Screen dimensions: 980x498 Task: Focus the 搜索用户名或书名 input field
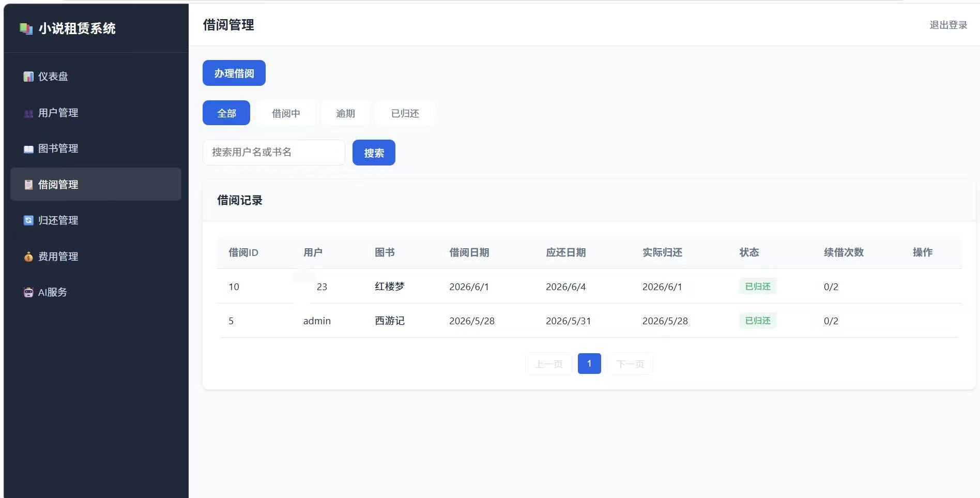point(274,153)
